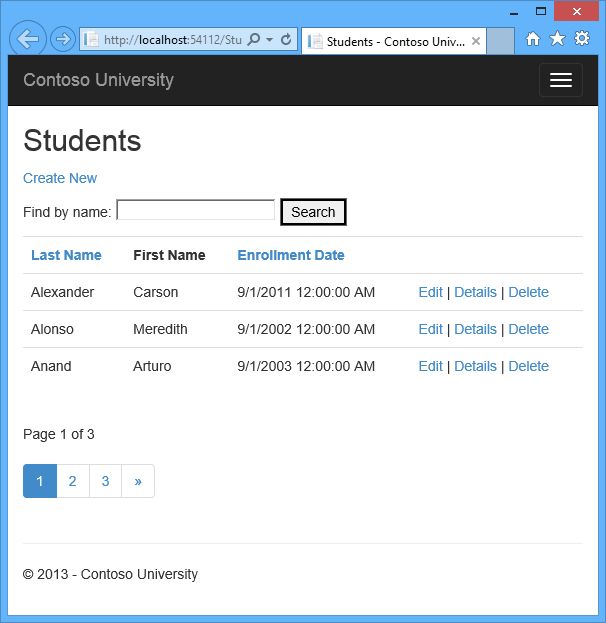
Task: Edit the Alonso Meredith record
Action: click(430, 329)
